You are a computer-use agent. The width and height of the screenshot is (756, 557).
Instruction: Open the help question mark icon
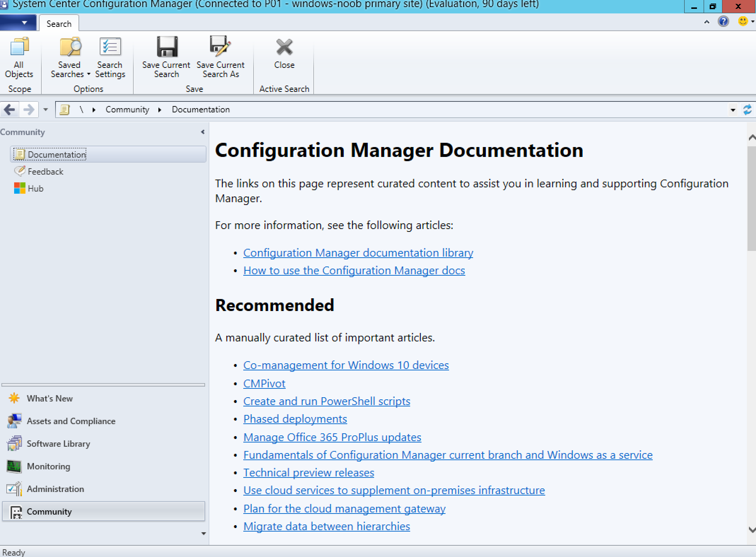(723, 22)
